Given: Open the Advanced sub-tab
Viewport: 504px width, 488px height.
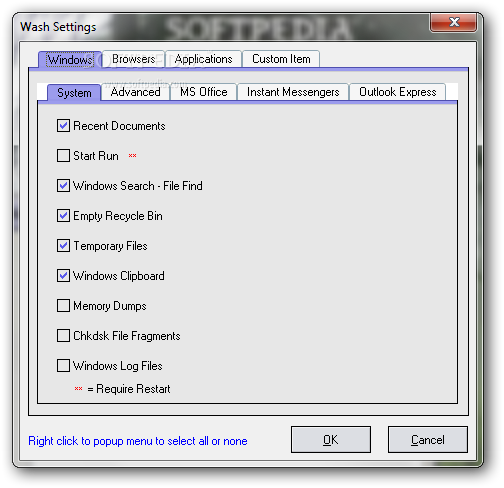Looking at the screenshot, I should click(x=135, y=92).
